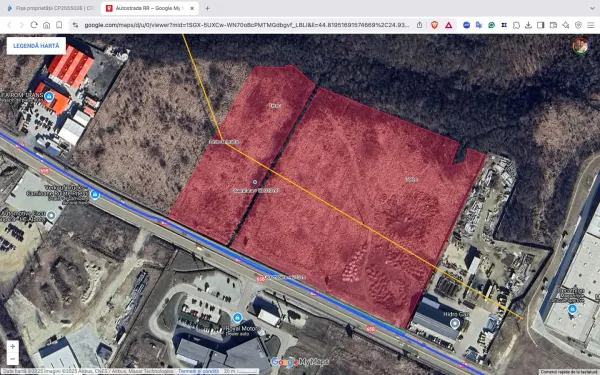Zoom out the map with minus button
The image size is (600, 375).
pos(13,359)
